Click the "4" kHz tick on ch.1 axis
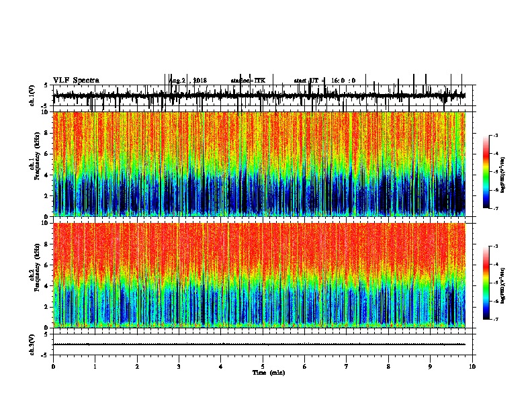 pos(46,175)
